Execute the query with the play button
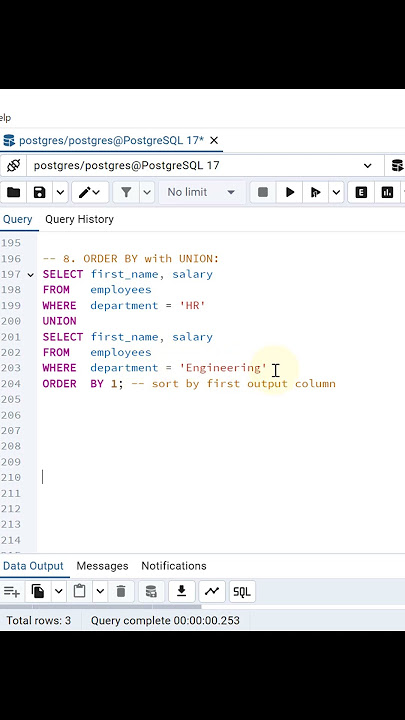 (290, 192)
